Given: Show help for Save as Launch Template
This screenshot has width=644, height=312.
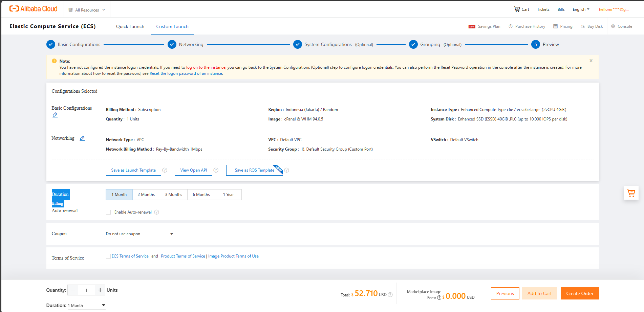Looking at the screenshot, I should (x=165, y=170).
